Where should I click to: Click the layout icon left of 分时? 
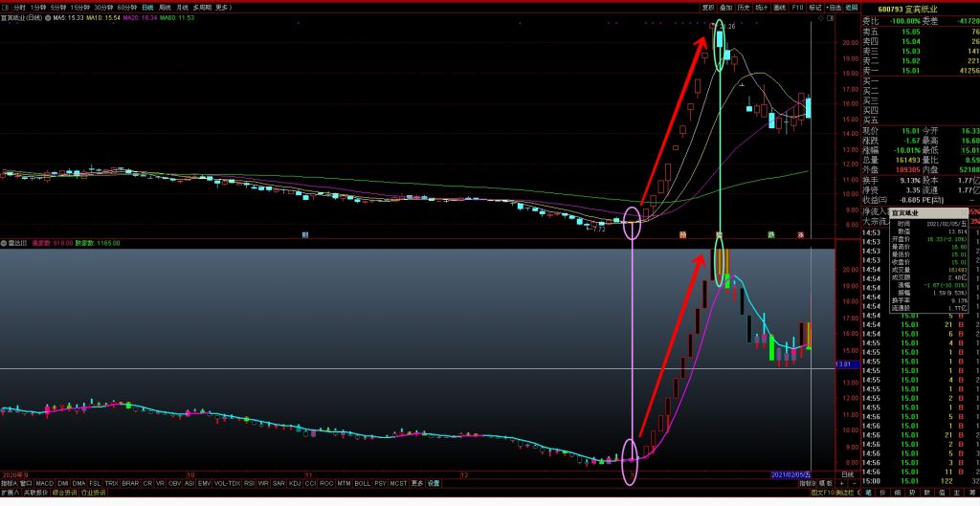pos(6,7)
